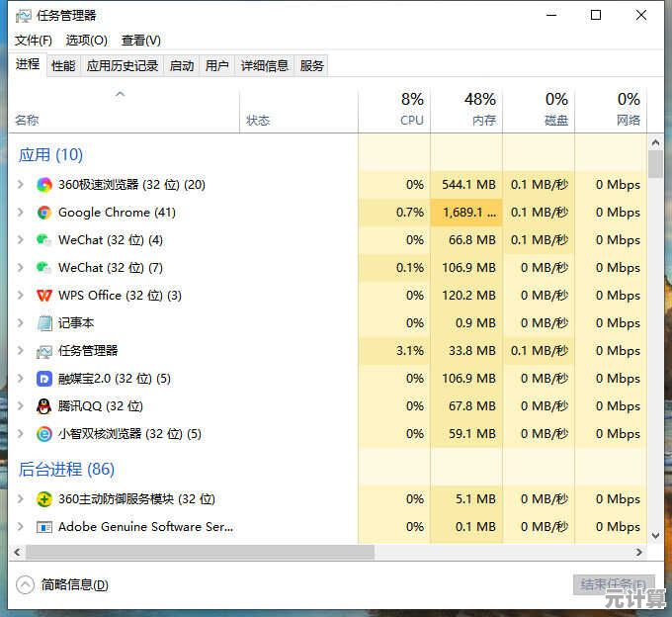Switch to the 性能 tab
Viewport: 672px width, 617px height.
(x=63, y=66)
